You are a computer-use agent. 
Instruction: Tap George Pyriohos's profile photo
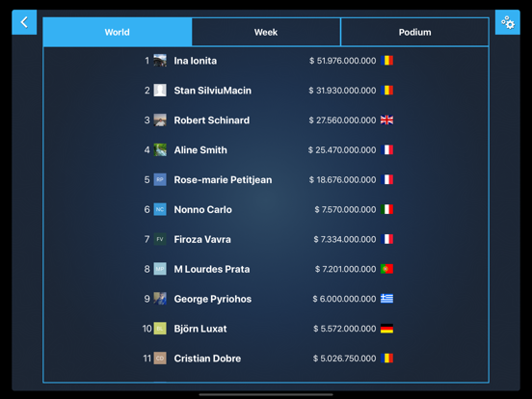(160, 299)
